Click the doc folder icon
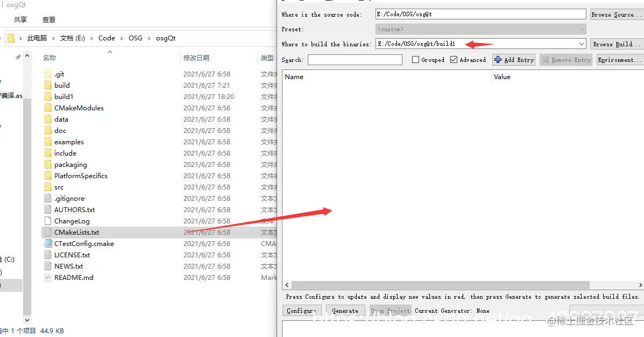 point(48,130)
